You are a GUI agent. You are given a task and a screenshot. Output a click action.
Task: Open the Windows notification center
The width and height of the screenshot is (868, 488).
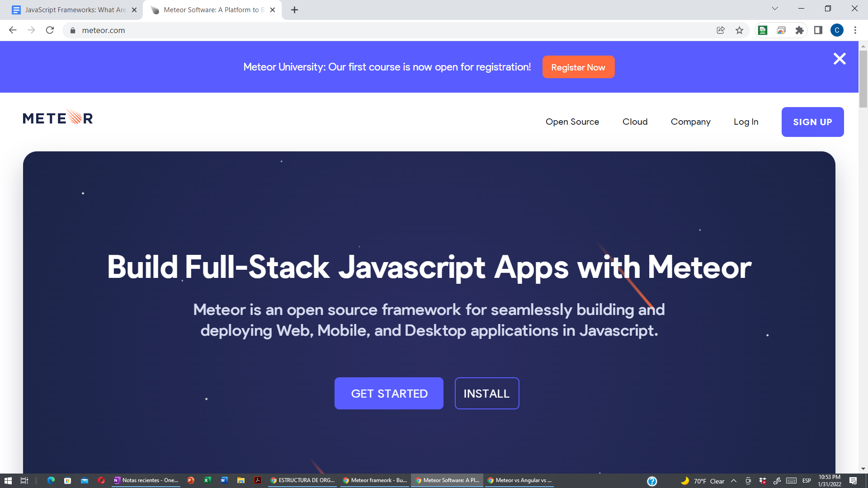(853, 481)
